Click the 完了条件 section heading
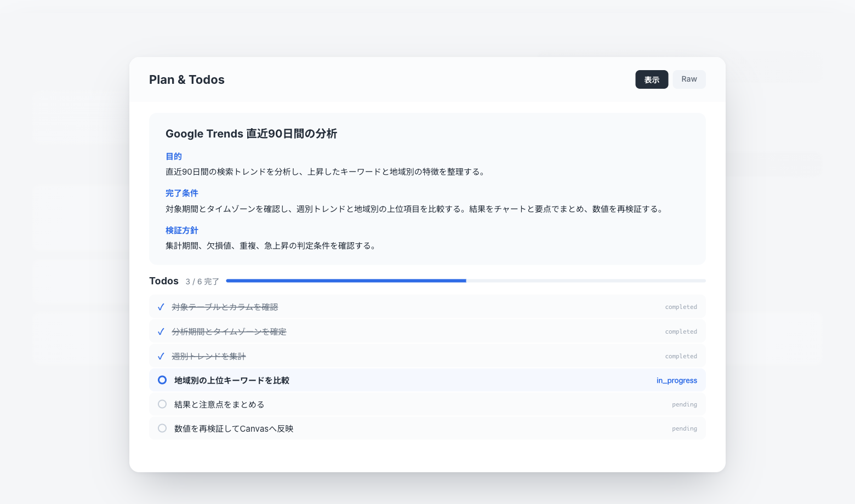855x504 pixels. pyautogui.click(x=182, y=193)
